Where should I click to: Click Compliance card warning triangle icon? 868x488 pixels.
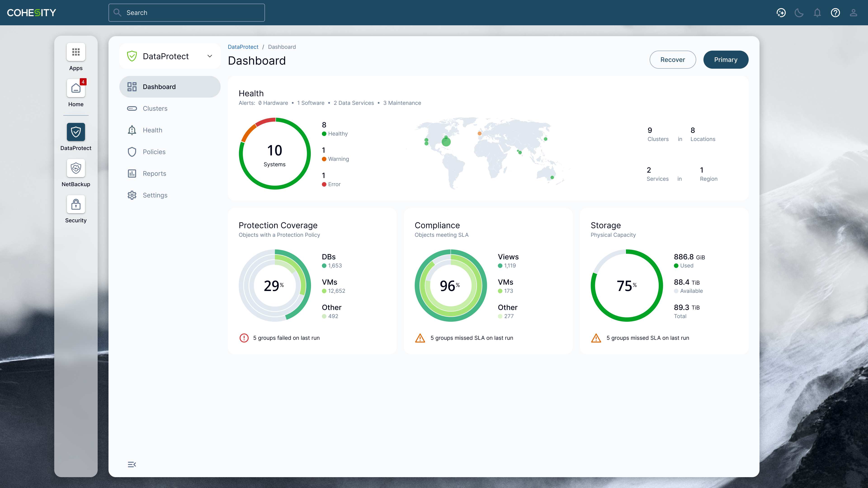point(420,338)
